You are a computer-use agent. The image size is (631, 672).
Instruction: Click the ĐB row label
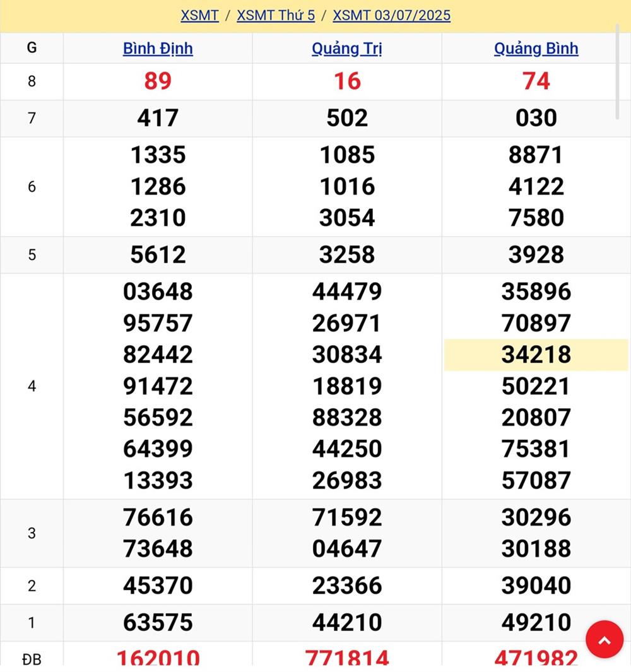(32, 659)
